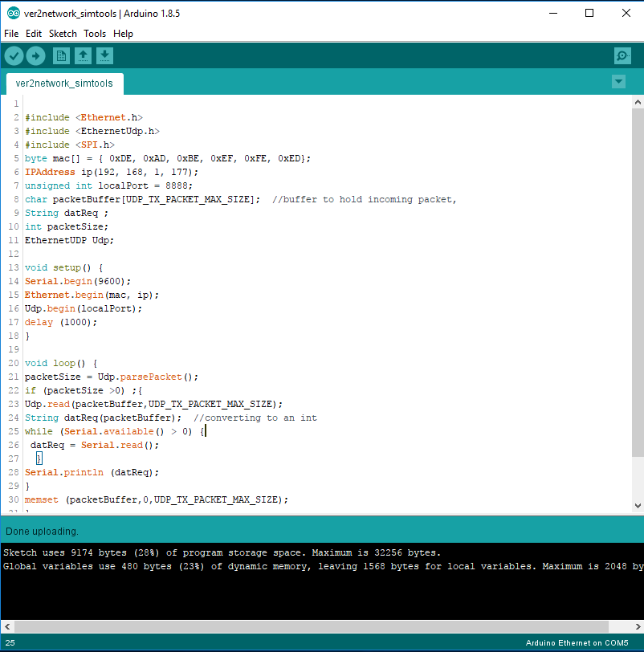The image size is (644, 652).
Task: Click the 'void loop() {' line
Action: 61,363
